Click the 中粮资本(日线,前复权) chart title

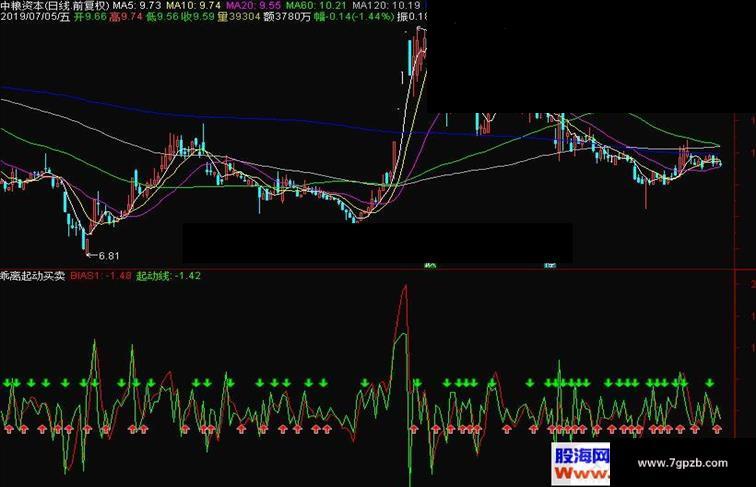point(55,5)
